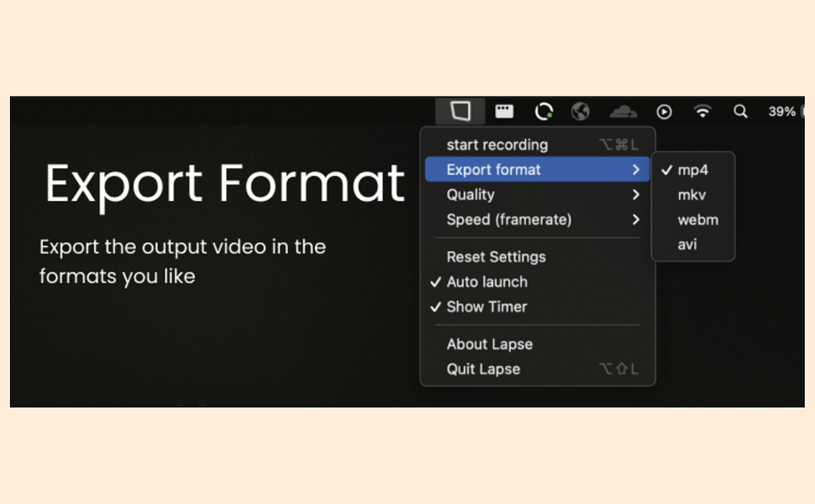Click the 39% battery indicator

[786, 111]
